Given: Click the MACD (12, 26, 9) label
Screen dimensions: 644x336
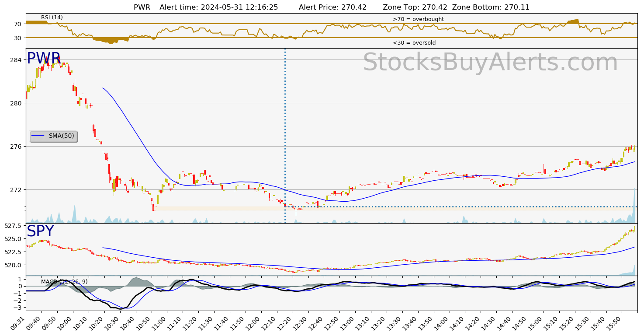Looking at the screenshot, I should point(64,282).
